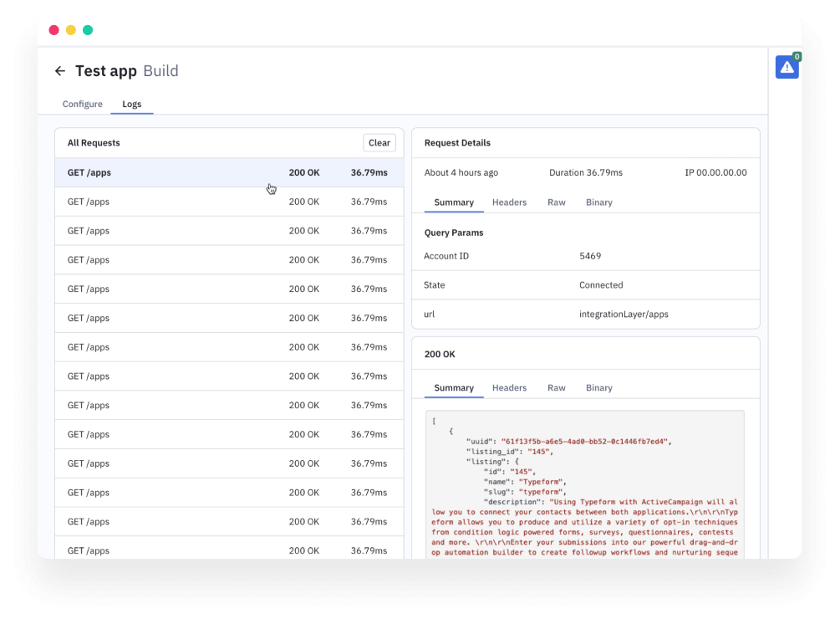Click the Build label beside Test app
This screenshot has height=619, width=840.
(x=160, y=71)
